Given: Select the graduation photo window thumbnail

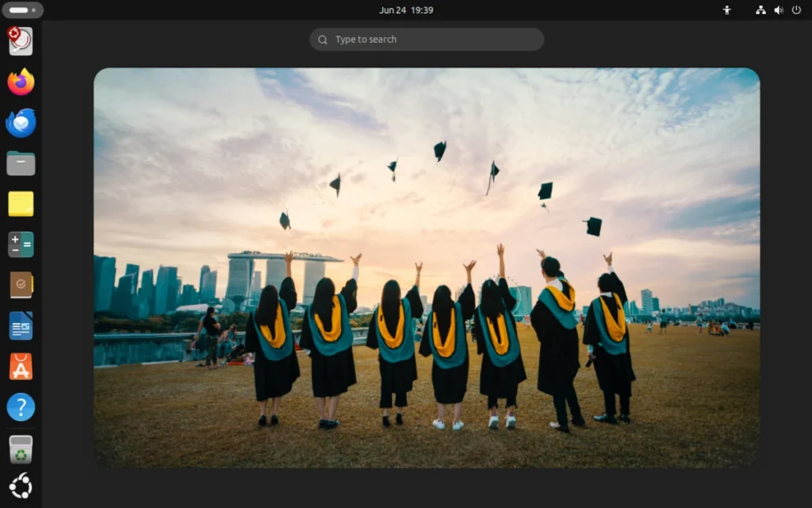Looking at the screenshot, I should click(x=427, y=268).
